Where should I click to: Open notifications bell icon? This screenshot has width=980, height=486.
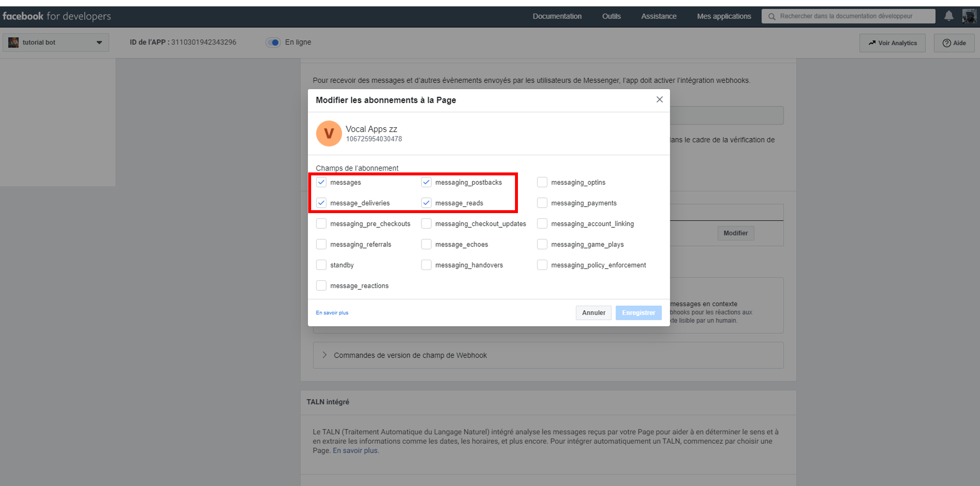point(949,16)
